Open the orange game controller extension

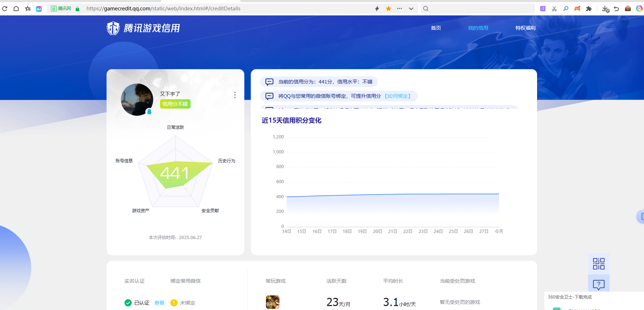point(577,9)
